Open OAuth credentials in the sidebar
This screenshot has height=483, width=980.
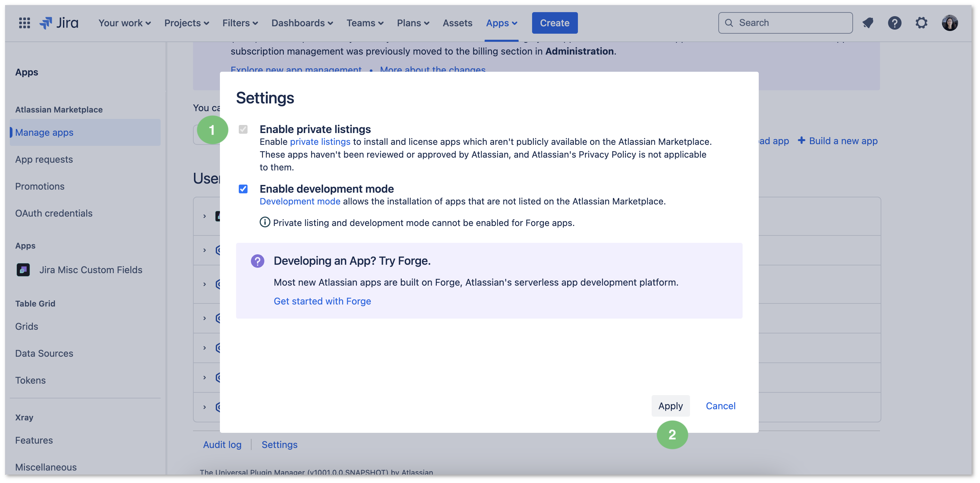click(x=54, y=213)
